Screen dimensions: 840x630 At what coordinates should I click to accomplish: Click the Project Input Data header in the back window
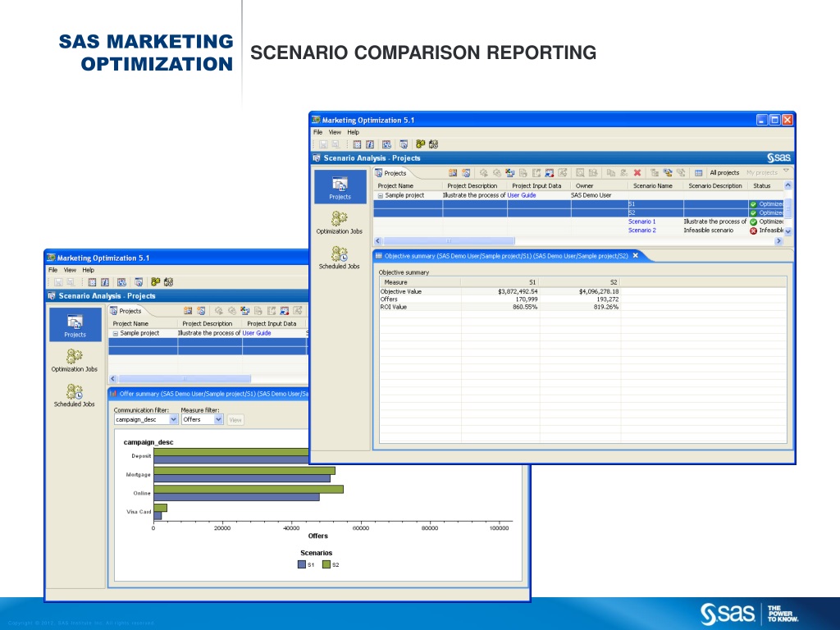point(274,323)
